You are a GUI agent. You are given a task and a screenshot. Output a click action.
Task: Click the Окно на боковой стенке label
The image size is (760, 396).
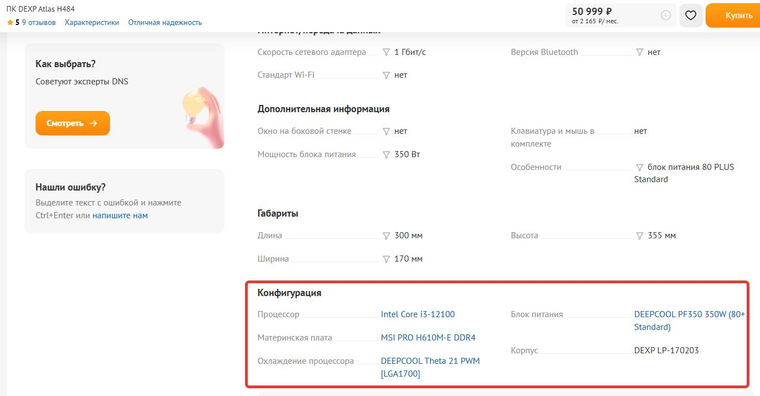click(x=304, y=131)
